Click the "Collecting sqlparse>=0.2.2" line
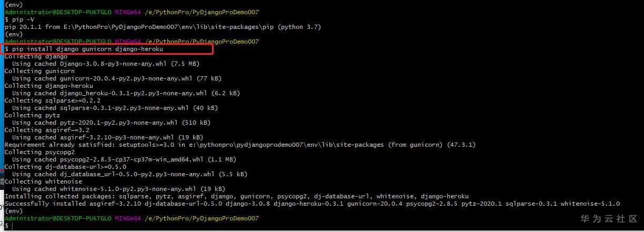The height and width of the screenshot is (232, 644). [52, 100]
